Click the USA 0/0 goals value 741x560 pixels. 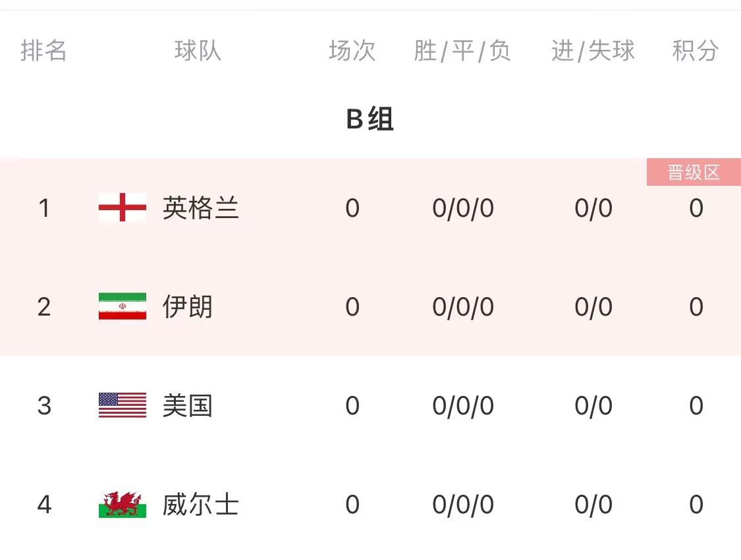(593, 405)
